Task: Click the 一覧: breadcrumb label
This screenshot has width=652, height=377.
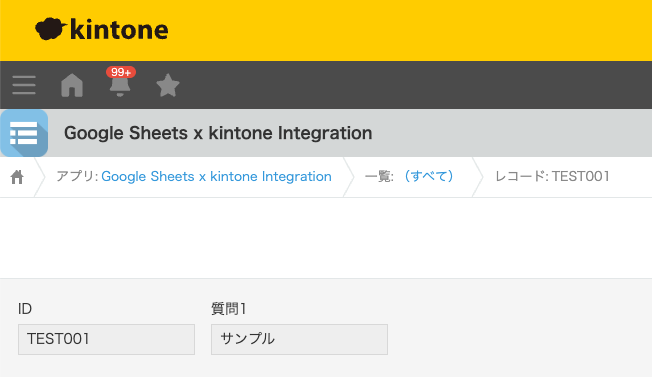Action: (379, 176)
